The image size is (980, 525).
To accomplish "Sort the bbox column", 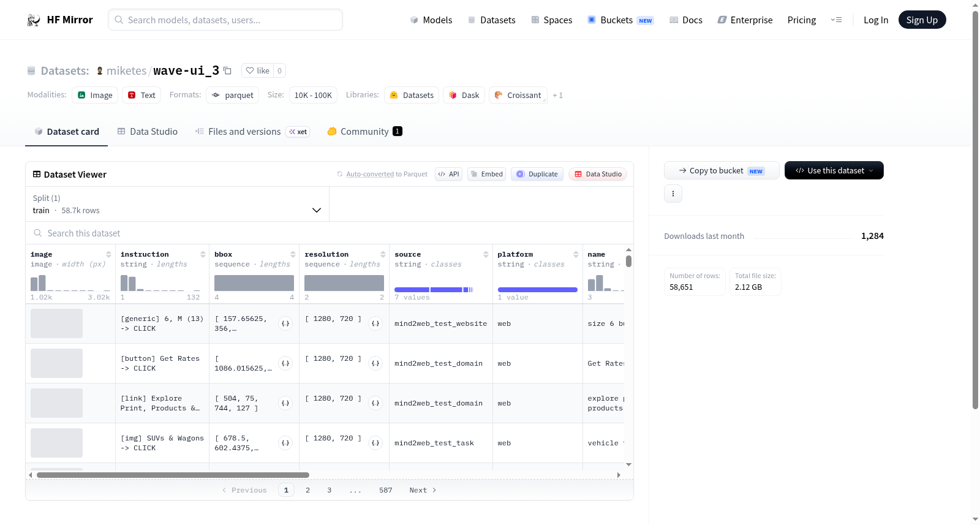I will point(293,254).
